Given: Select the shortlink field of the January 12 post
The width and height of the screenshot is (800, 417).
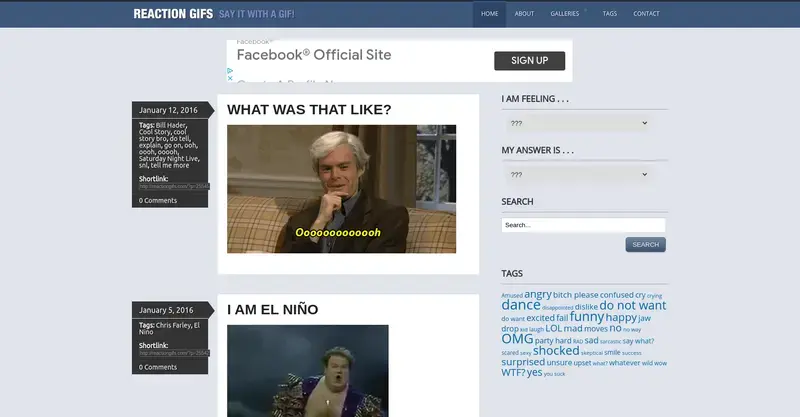Looking at the screenshot, I should pos(174,187).
